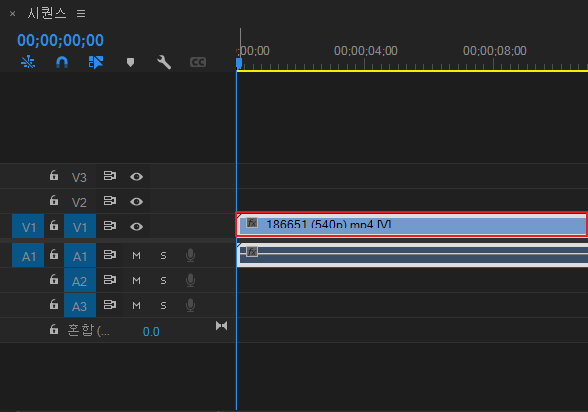The height and width of the screenshot is (412, 588).
Task: Click the closed captions CC icon
Action: pos(198,62)
